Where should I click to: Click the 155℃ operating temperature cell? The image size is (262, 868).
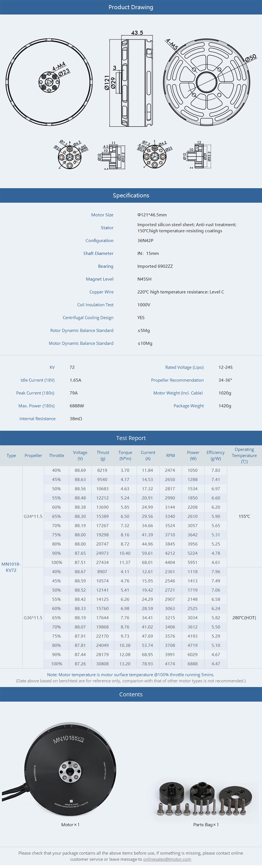(244, 516)
